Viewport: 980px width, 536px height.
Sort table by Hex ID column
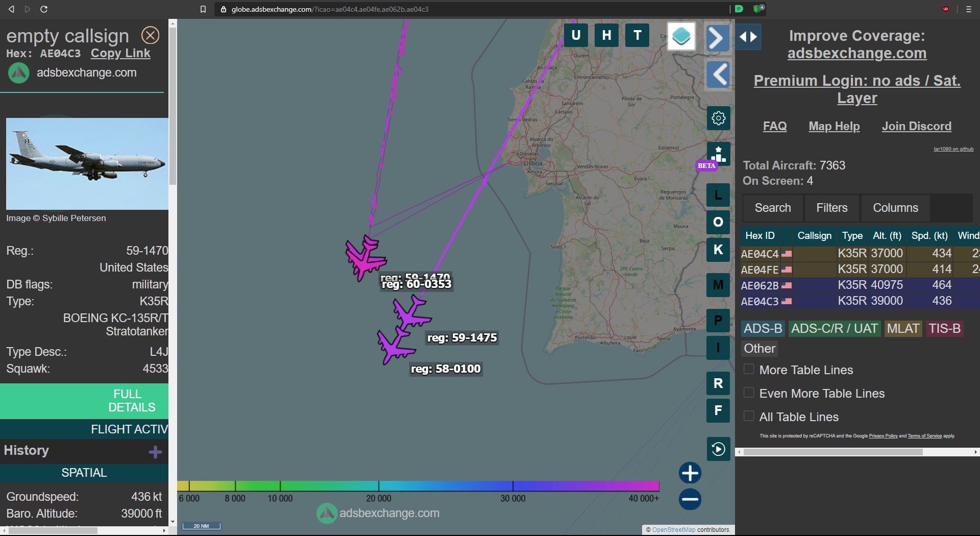pyautogui.click(x=760, y=235)
